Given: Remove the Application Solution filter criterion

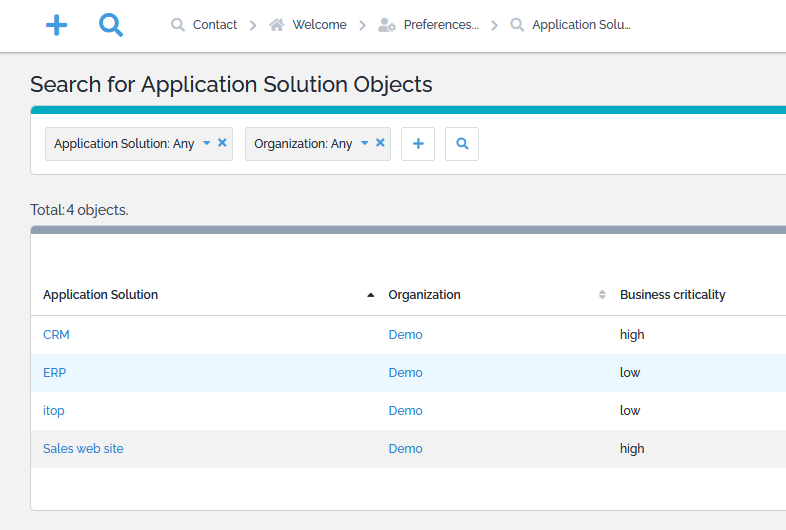Looking at the screenshot, I should click(x=222, y=143).
